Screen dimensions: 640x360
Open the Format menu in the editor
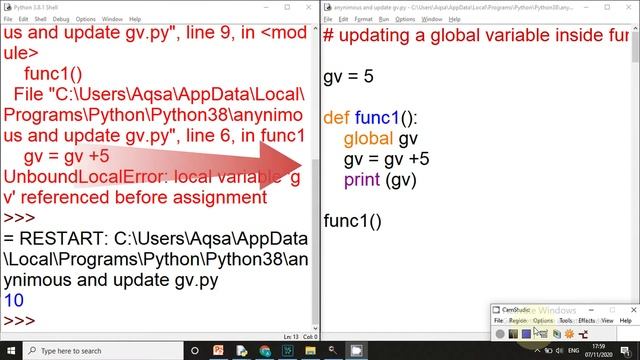pyautogui.click(x=363, y=19)
